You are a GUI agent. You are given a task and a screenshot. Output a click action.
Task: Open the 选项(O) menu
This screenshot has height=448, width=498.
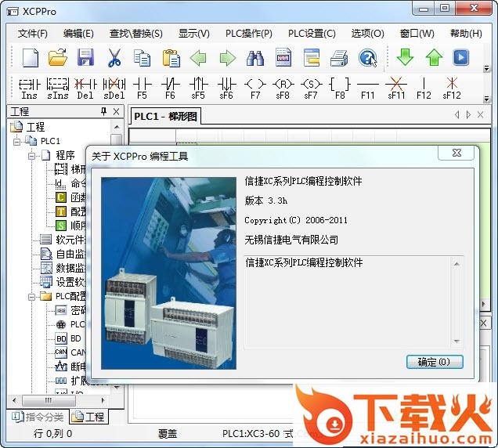pyautogui.click(x=367, y=34)
